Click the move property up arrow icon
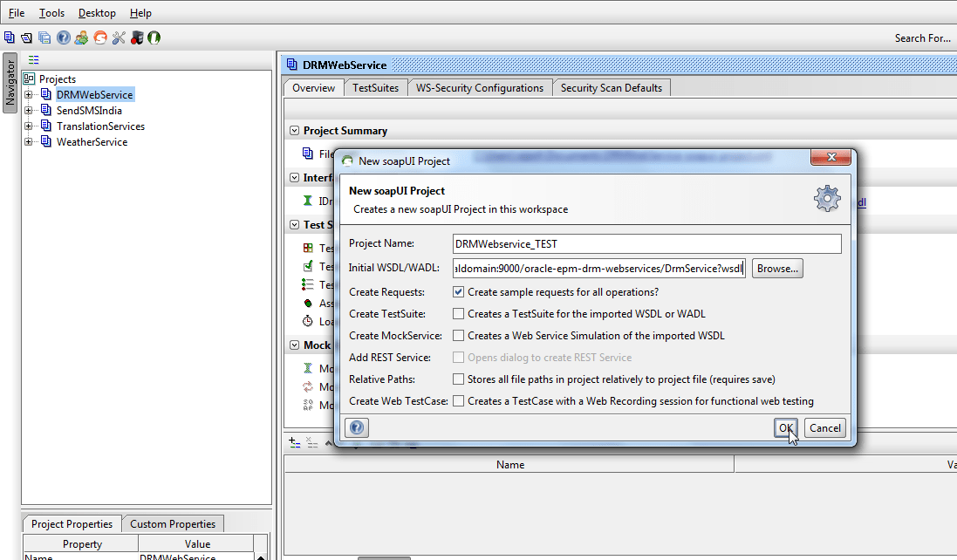Screen dimensions: 957x560 328,443
